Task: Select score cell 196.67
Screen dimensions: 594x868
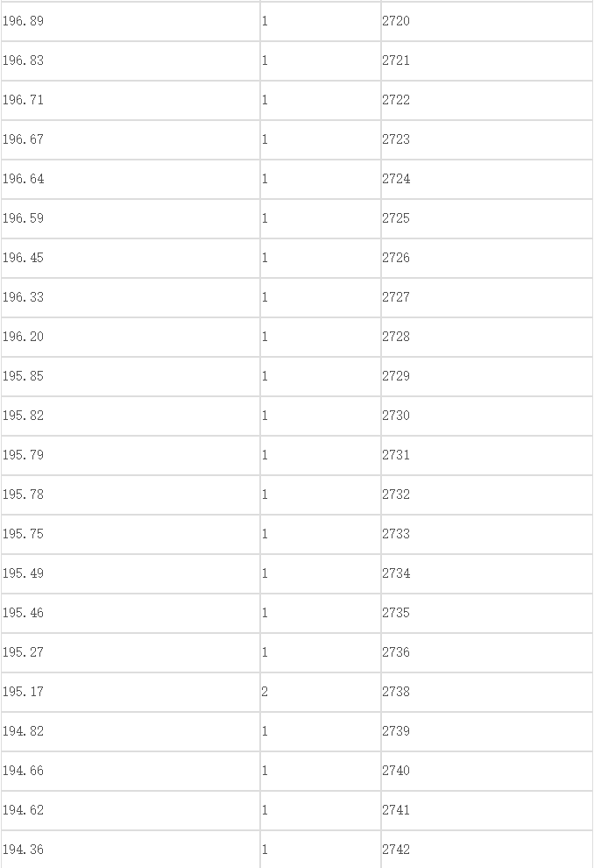Action: pos(131,139)
